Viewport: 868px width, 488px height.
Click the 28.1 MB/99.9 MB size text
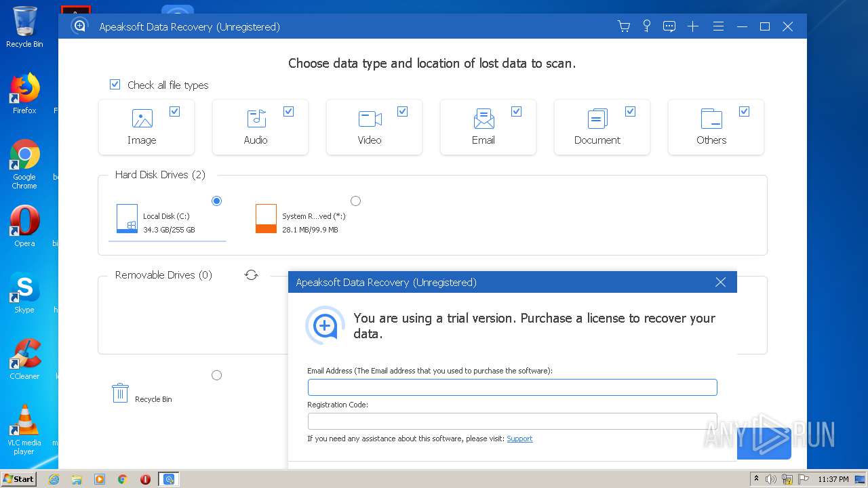310,230
